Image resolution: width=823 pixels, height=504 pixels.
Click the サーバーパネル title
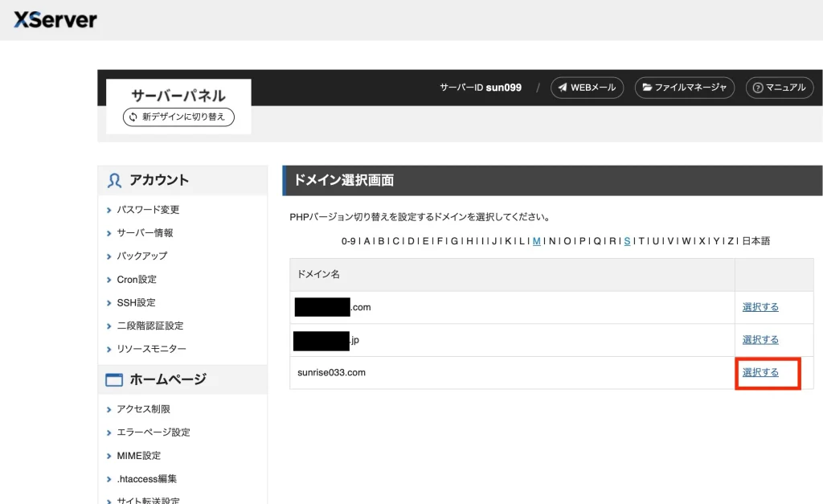point(178,96)
